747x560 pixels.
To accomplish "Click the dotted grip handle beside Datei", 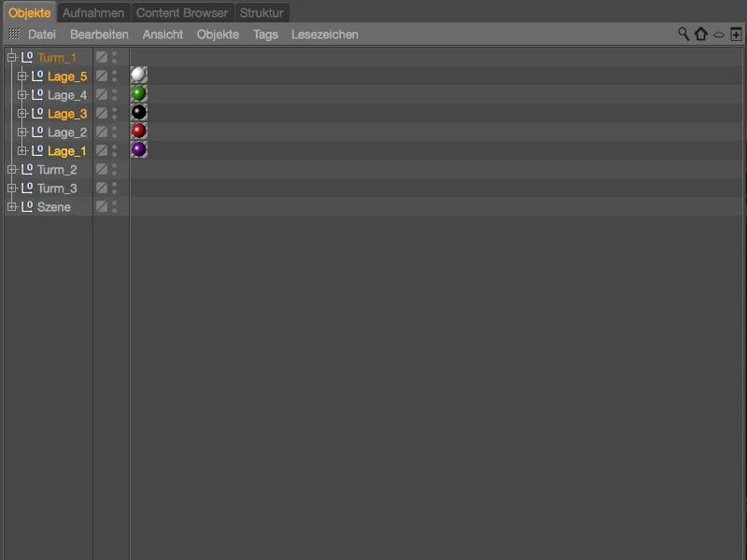I will [14, 34].
